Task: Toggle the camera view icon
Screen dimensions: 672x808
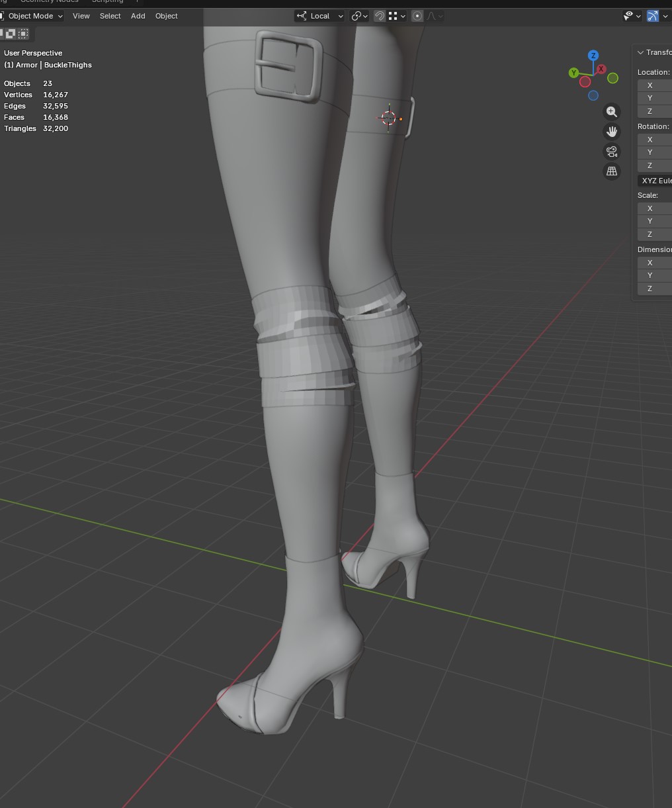Action: click(x=612, y=152)
